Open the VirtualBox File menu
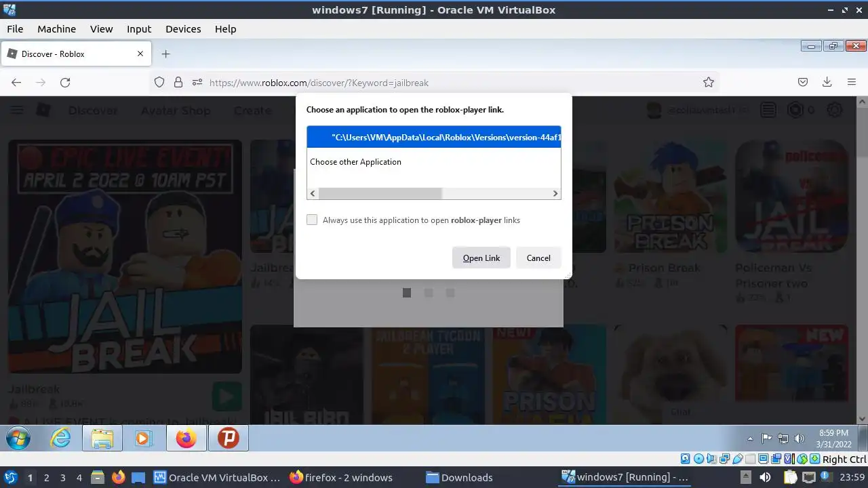The width and height of the screenshot is (868, 488). coord(15,28)
